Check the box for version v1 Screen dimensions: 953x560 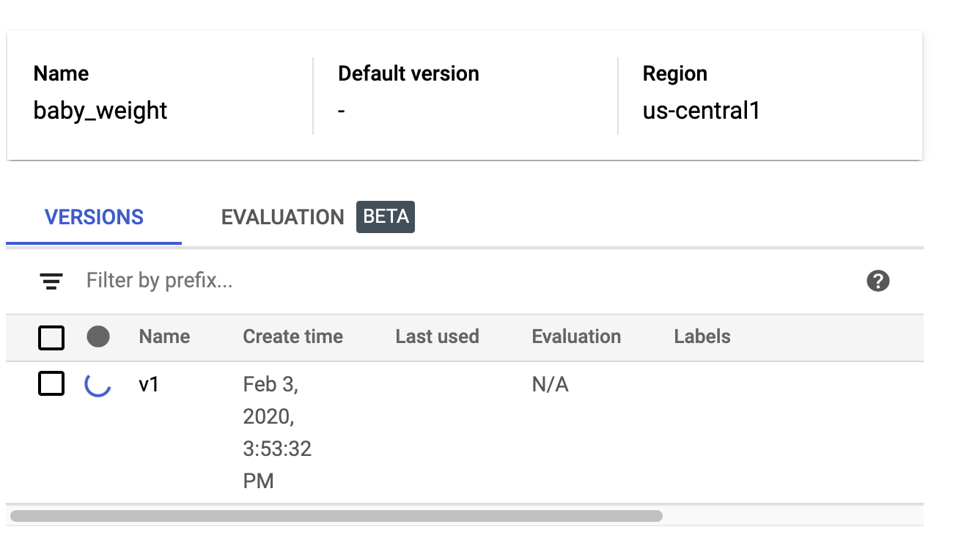click(51, 383)
